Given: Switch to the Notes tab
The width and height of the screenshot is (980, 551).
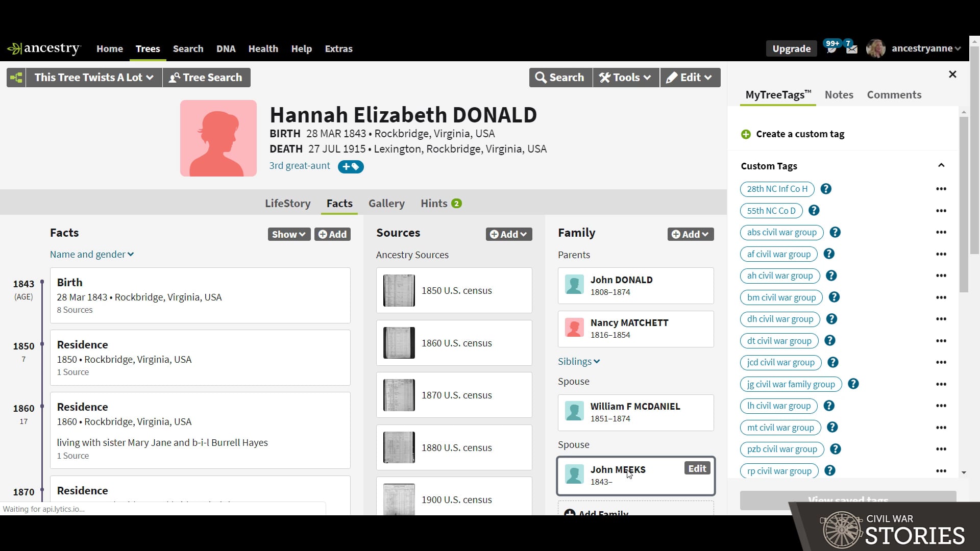Looking at the screenshot, I should tap(839, 94).
